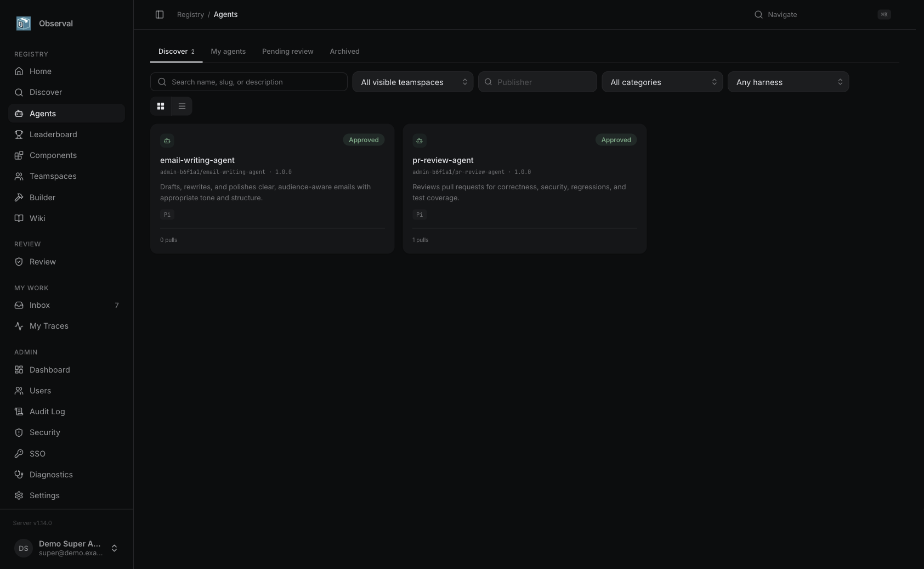Open the email-writing-agent title
This screenshot has height=569, width=924.
(x=197, y=160)
